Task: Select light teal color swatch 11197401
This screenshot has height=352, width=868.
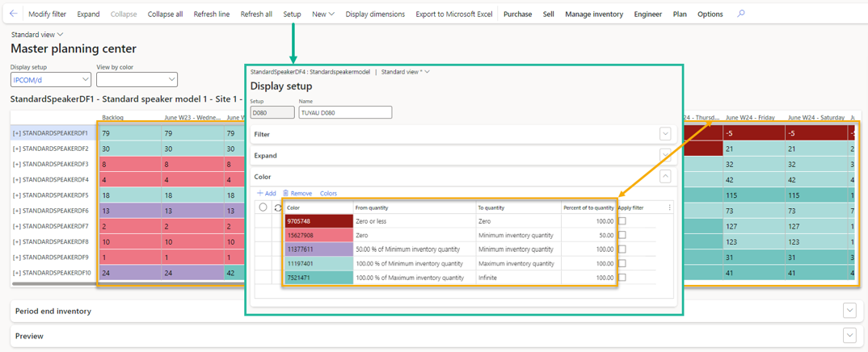Action: pos(319,263)
